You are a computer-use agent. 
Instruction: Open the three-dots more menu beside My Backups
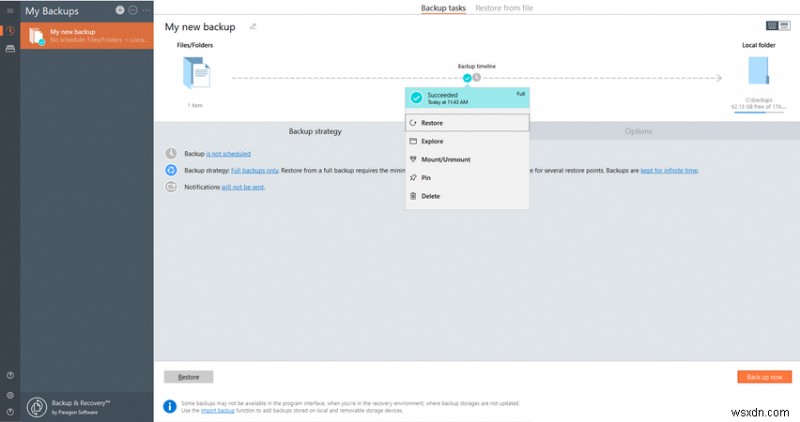pos(146,10)
